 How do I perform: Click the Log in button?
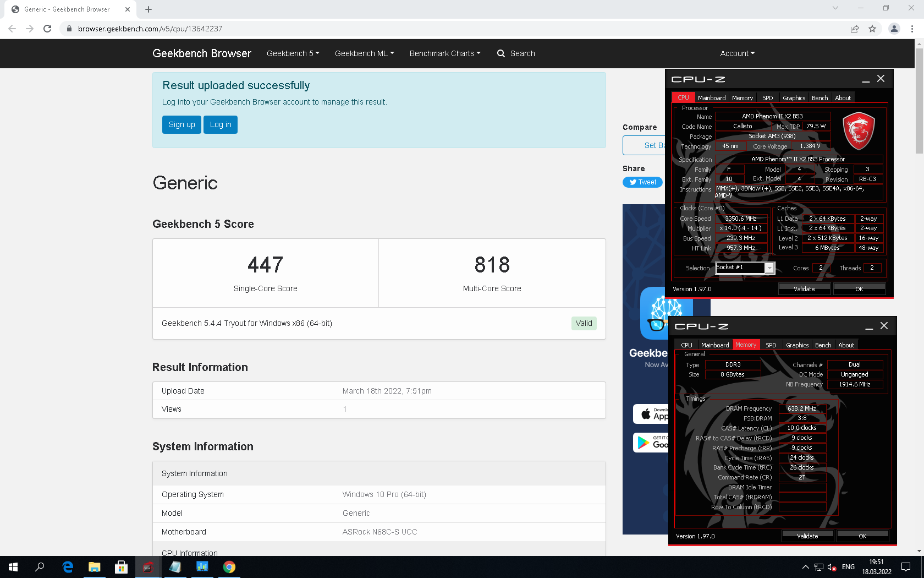coord(221,125)
